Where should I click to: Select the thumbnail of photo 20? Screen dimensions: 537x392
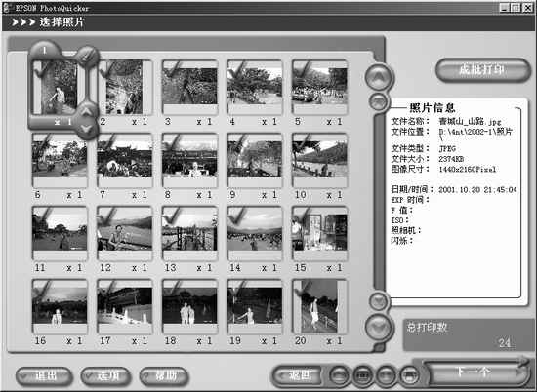pos(319,306)
